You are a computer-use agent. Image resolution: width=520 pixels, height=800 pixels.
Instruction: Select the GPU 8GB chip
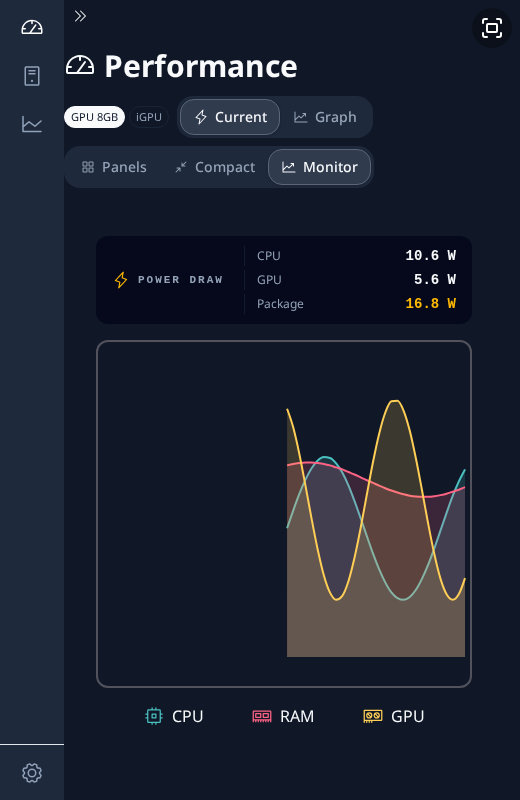pos(94,117)
